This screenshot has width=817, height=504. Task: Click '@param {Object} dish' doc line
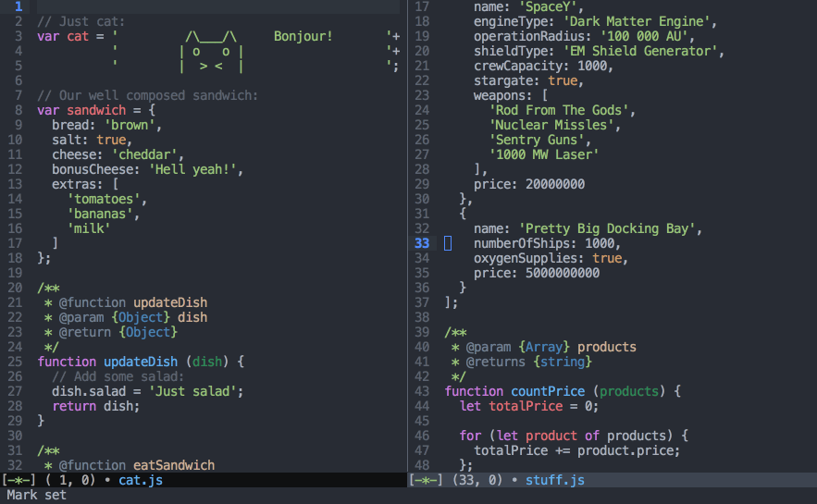pos(126,317)
